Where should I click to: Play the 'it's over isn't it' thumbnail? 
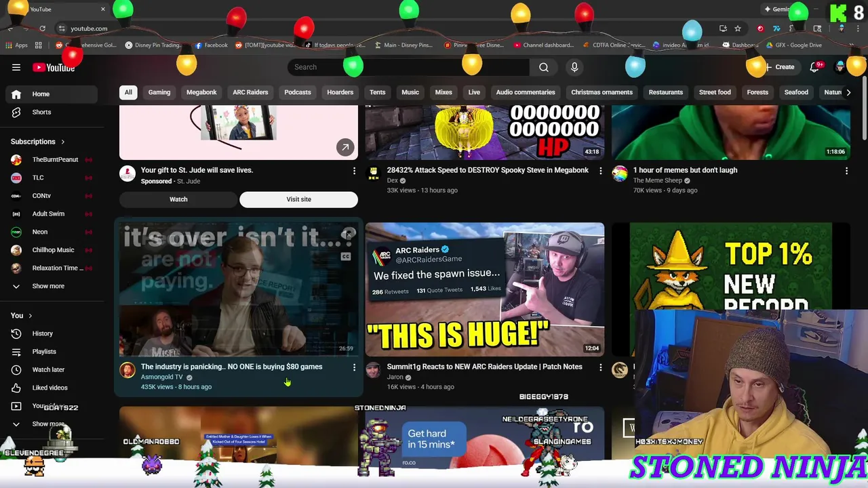click(239, 289)
